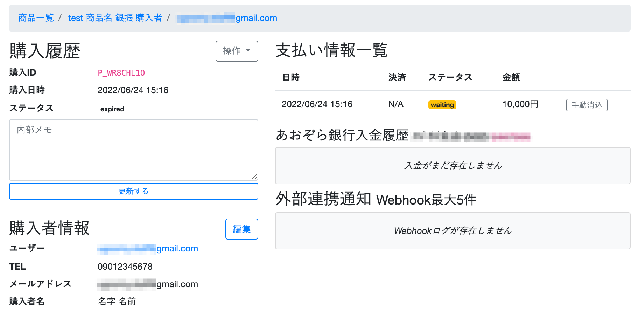Click the 手動消込 button
This screenshot has height=325, width=644.
pos(587,105)
